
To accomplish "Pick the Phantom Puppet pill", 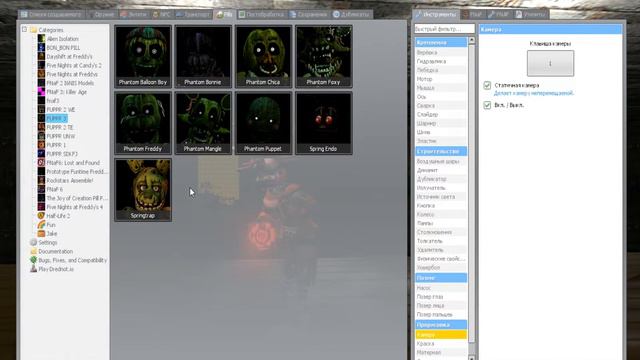I will click(263, 123).
